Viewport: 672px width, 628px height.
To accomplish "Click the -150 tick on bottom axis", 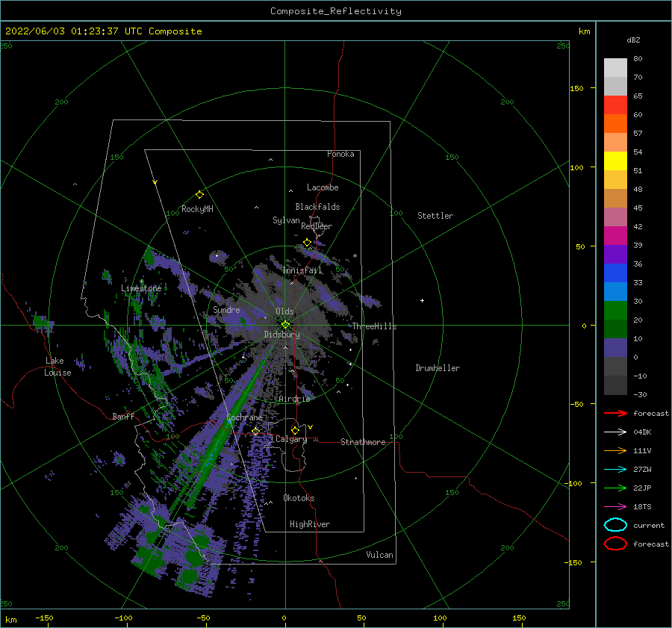I will coord(44,618).
